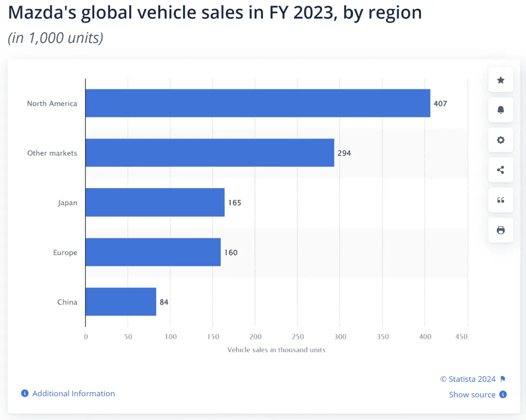Click the star favorite icon
The width and height of the screenshot is (526, 420).
click(x=501, y=80)
